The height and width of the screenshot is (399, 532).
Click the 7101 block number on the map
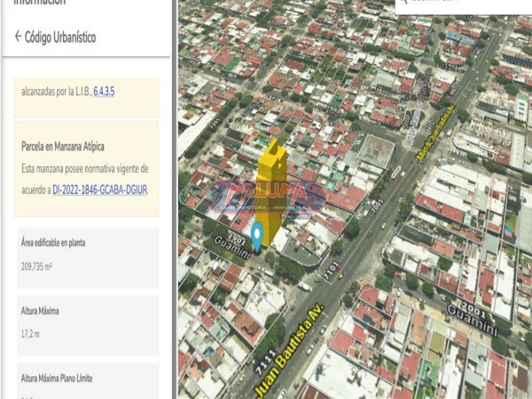coord(330,270)
